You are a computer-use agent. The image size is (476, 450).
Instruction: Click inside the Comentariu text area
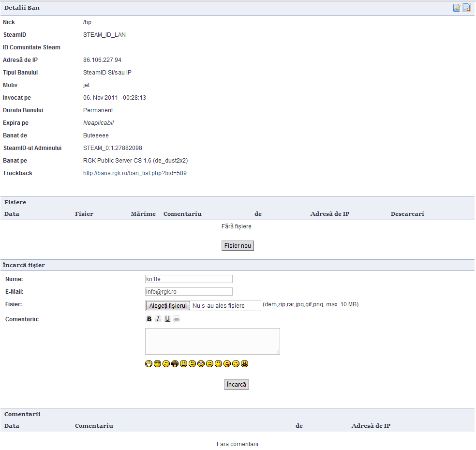[x=212, y=341]
